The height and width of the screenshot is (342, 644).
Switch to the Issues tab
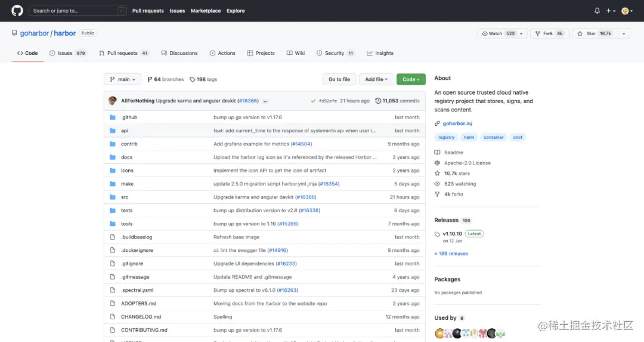coord(68,53)
